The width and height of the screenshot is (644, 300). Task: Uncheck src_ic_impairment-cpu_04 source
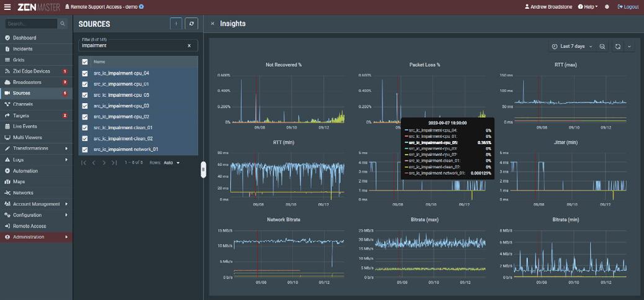pyautogui.click(x=85, y=73)
